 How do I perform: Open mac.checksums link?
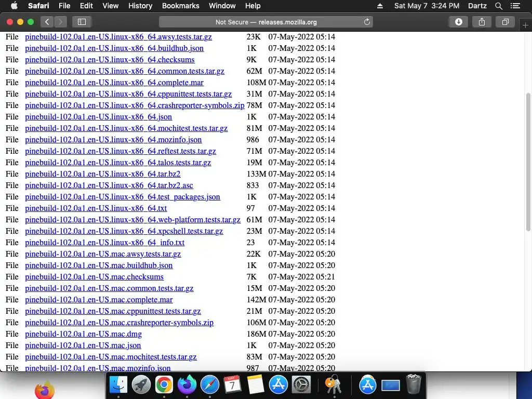point(95,277)
